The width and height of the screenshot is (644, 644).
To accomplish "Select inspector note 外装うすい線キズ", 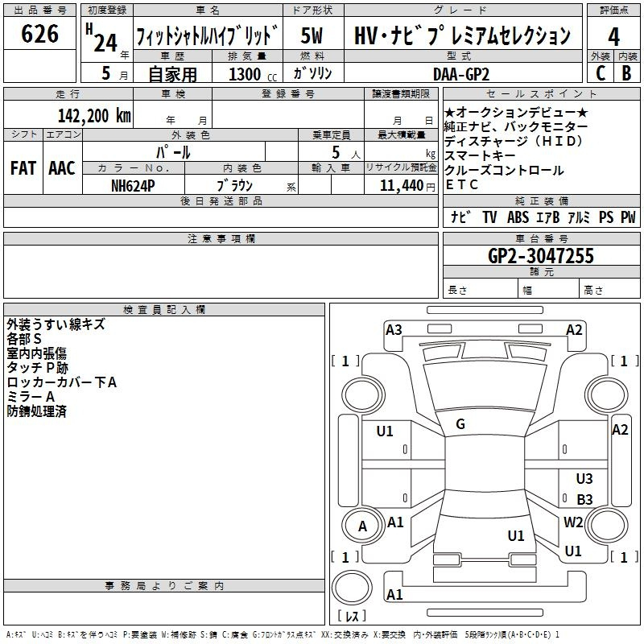I will click(x=56, y=324).
